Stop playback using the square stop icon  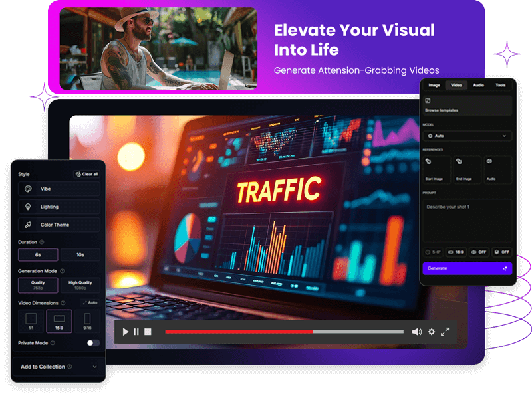148,332
